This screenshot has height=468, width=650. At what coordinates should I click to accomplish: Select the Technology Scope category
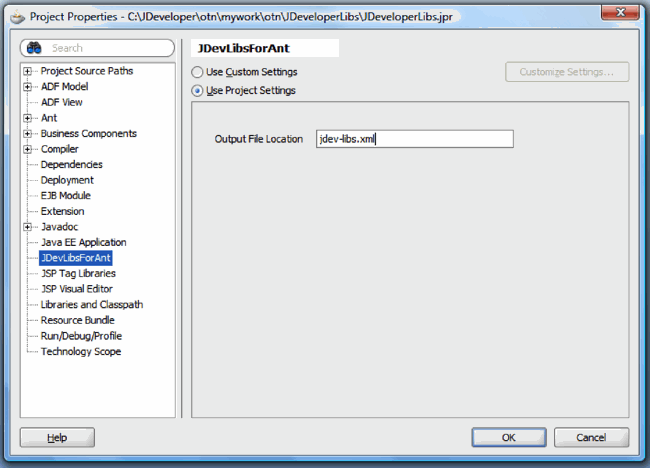81,352
